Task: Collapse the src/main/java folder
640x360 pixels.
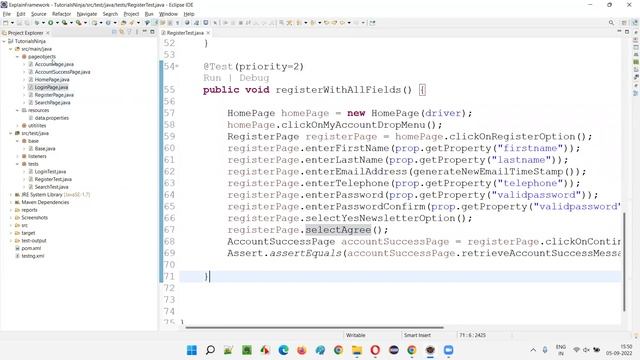Action: [x=11, y=49]
